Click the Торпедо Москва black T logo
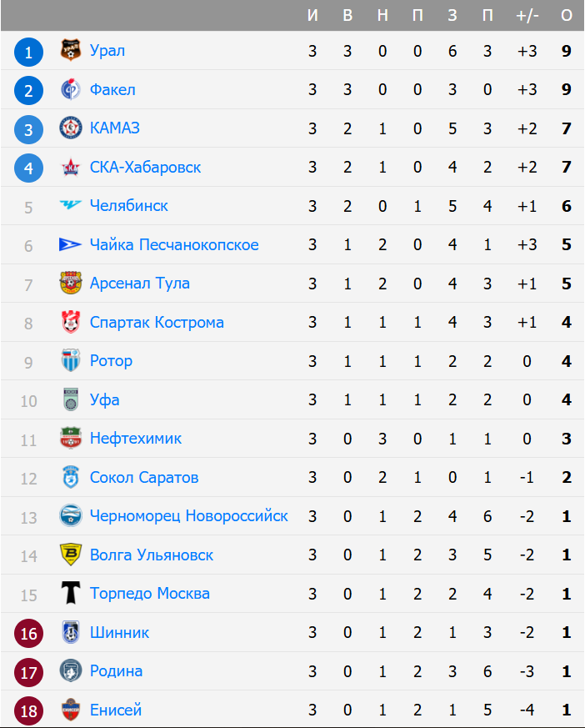Screen dimensions: 585x728 tap(71, 594)
